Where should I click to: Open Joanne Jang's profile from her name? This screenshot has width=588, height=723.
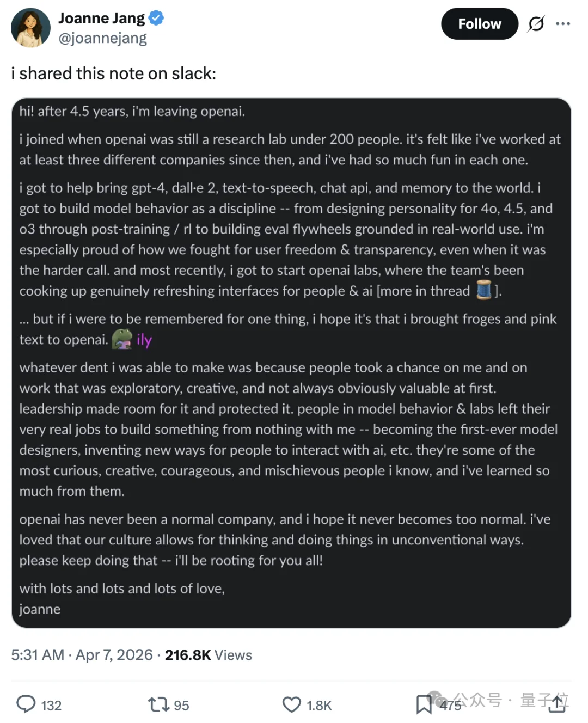(102, 17)
